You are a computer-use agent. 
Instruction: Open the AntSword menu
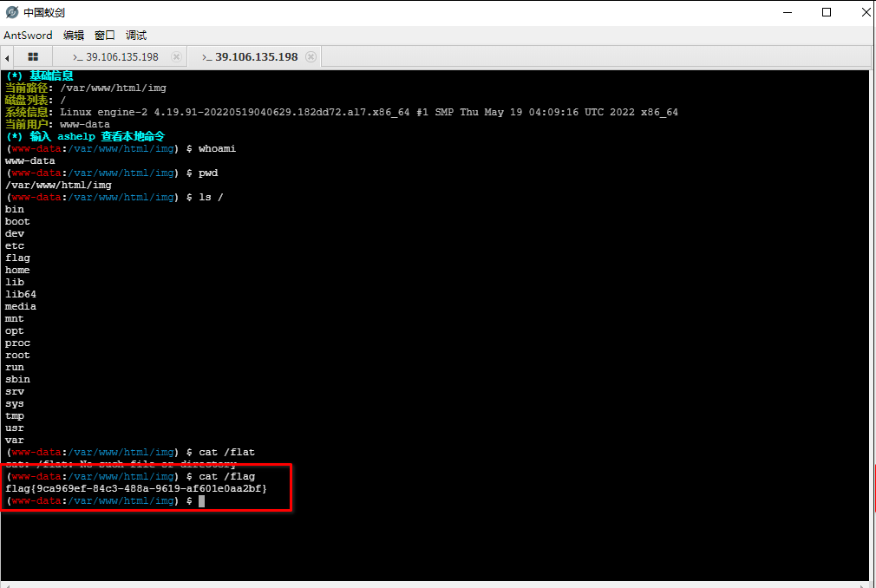tap(28, 36)
